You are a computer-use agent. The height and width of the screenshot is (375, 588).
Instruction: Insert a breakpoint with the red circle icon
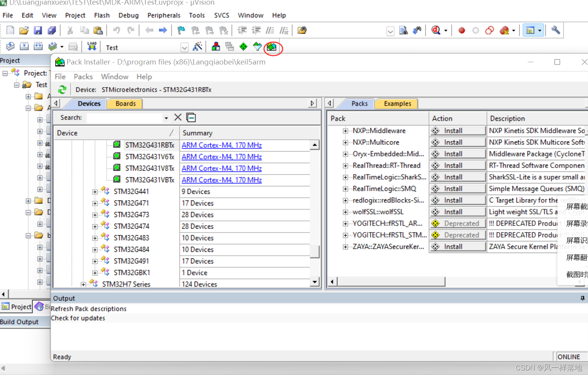pos(462,31)
